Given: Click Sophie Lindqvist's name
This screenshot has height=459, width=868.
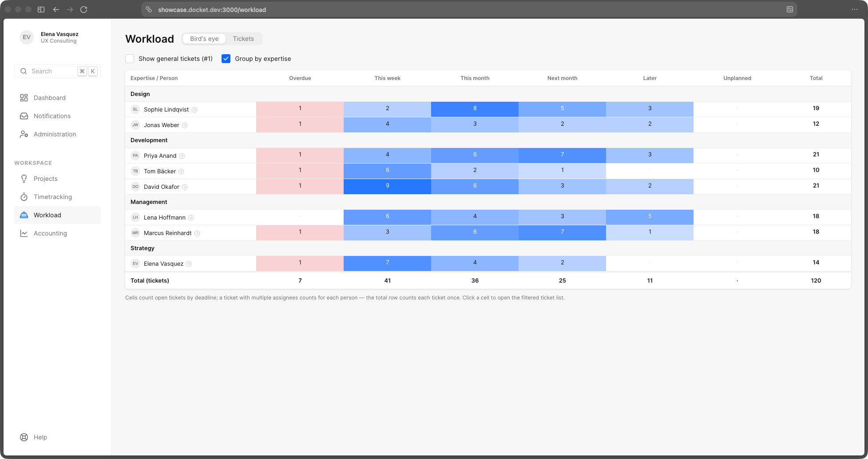Looking at the screenshot, I should coord(166,110).
